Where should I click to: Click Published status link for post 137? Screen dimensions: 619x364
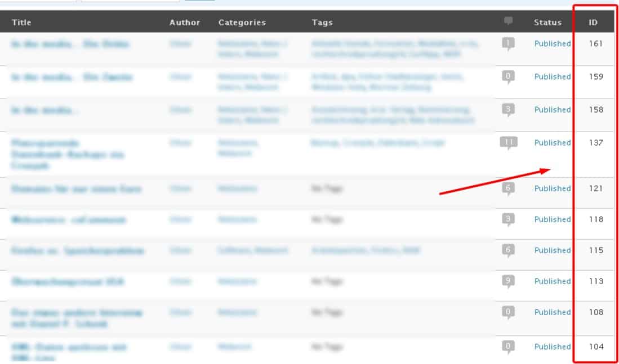pyautogui.click(x=553, y=143)
